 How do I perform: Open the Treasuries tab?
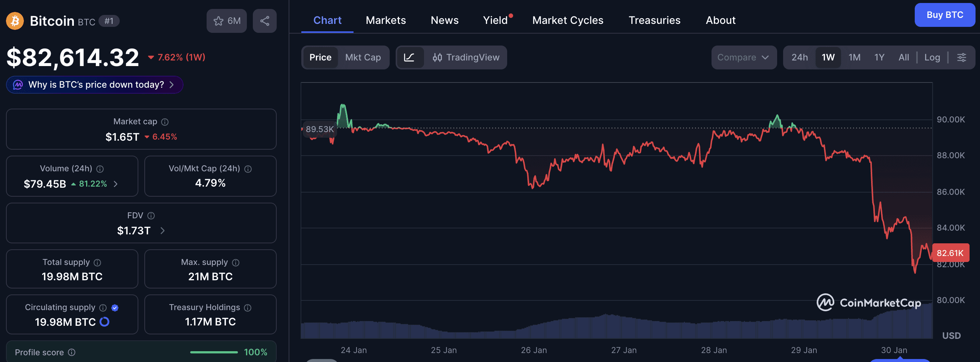(x=654, y=20)
